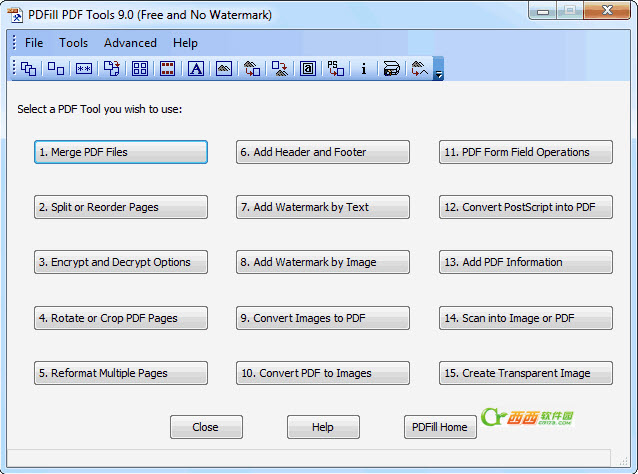
Task: Click the Close button at bottom
Action: click(206, 427)
